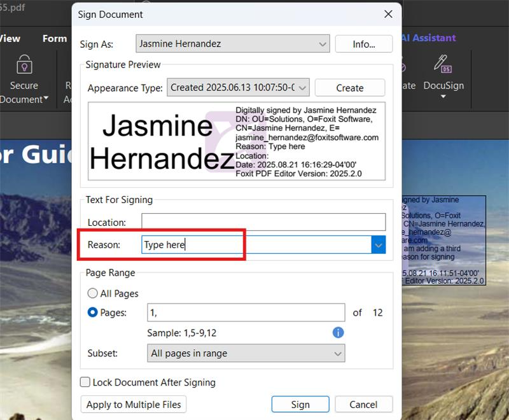Click the Location text field
This screenshot has width=509, height=420.
coord(263,222)
